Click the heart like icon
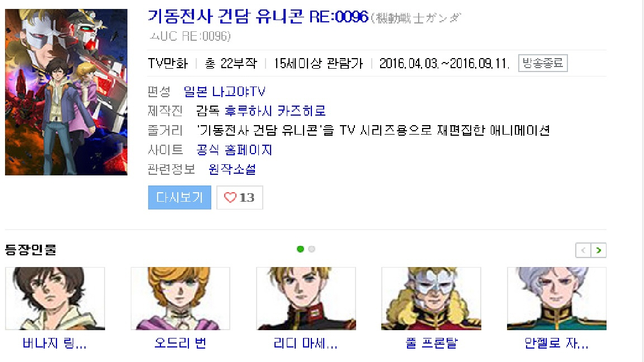Screen dimensions: 644x362 (x=230, y=198)
